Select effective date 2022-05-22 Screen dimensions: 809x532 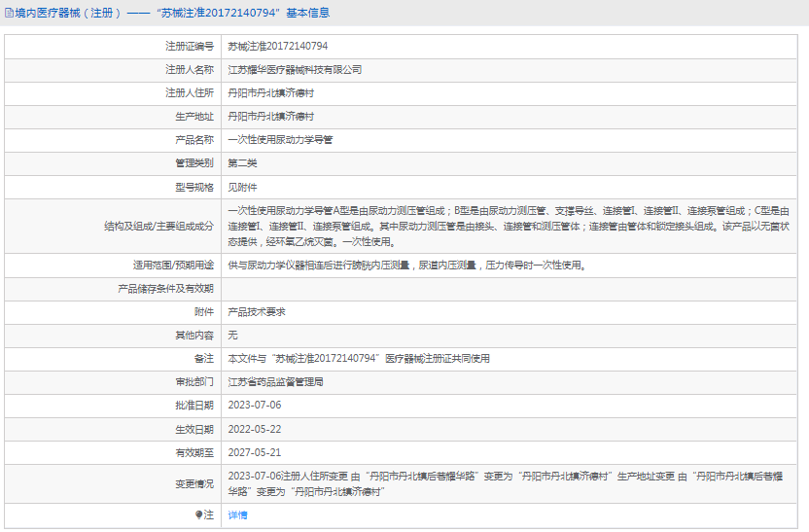[x=255, y=429]
